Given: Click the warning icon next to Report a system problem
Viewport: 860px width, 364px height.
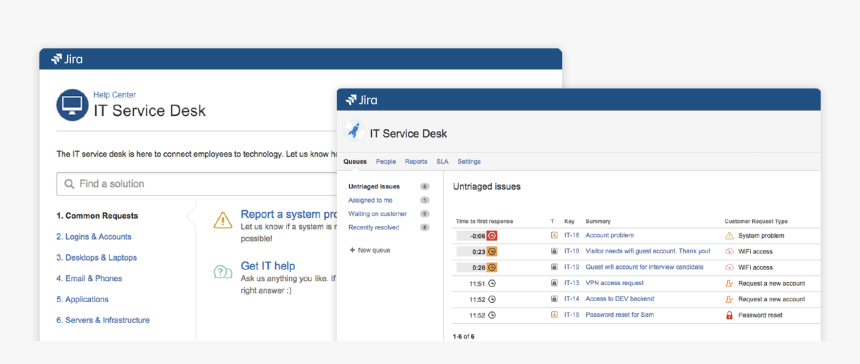Looking at the screenshot, I should coord(223,220).
